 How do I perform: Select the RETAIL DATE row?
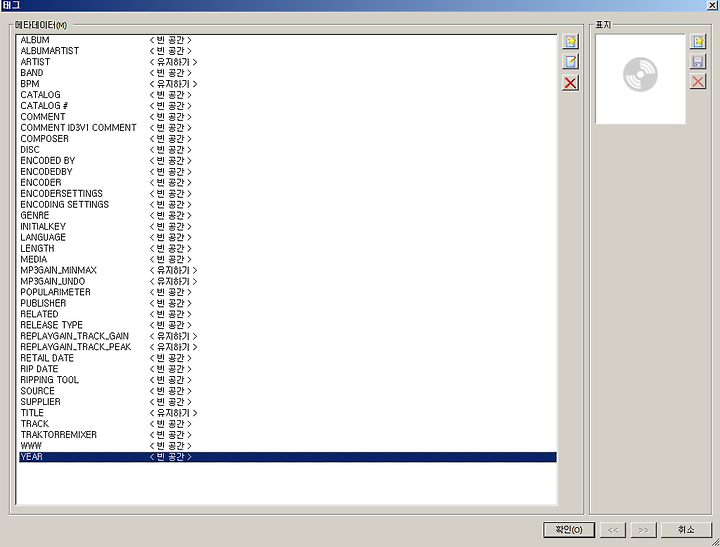288,358
